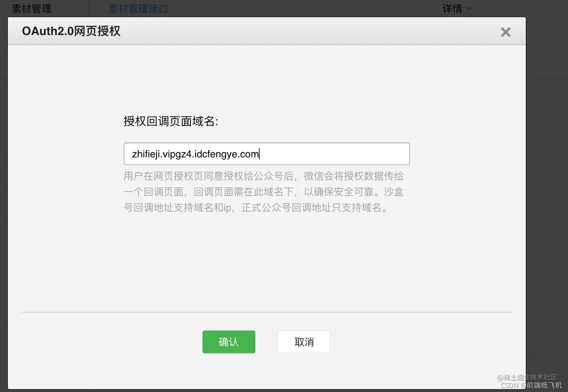Click the 确认 confirm button
Viewport: 568px width, 392px height.
pos(229,342)
